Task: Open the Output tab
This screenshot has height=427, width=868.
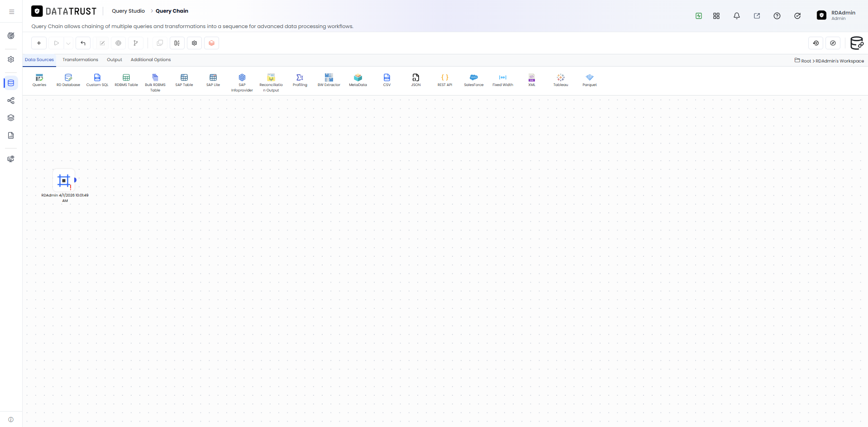Action: pos(114,60)
